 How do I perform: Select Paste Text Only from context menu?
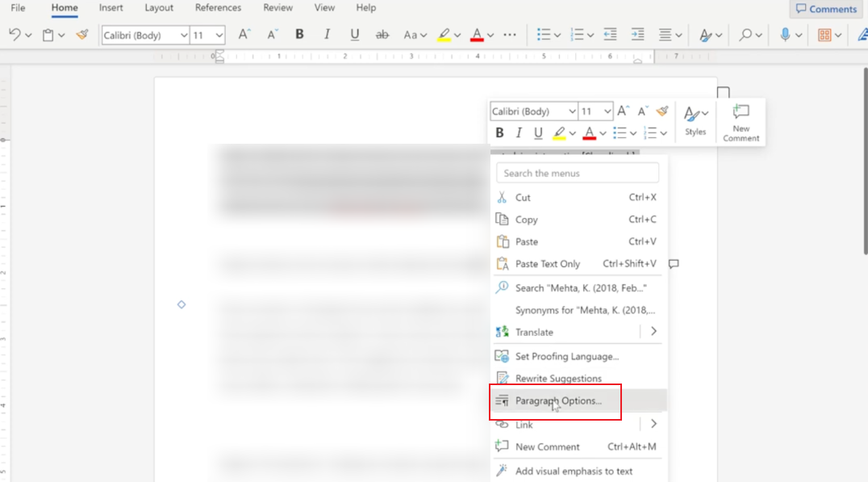tap(549, 263)
